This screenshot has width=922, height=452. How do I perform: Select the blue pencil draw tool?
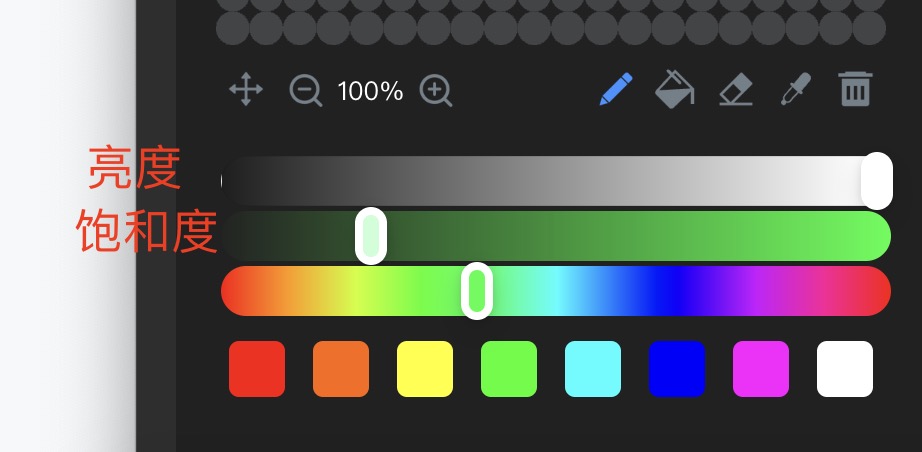point(616,89)
